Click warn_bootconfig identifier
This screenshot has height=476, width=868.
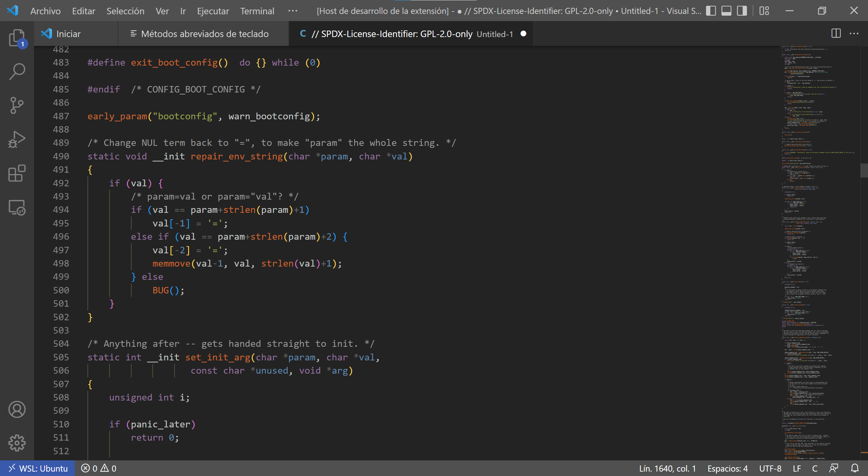269,116
